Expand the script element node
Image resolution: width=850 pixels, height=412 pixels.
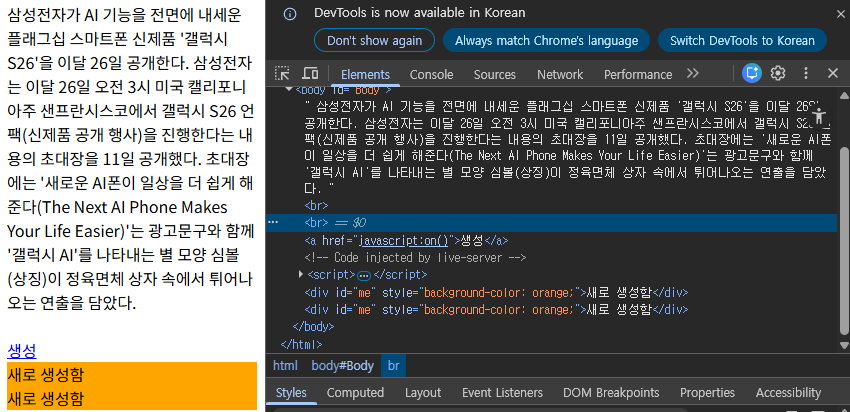301,274
